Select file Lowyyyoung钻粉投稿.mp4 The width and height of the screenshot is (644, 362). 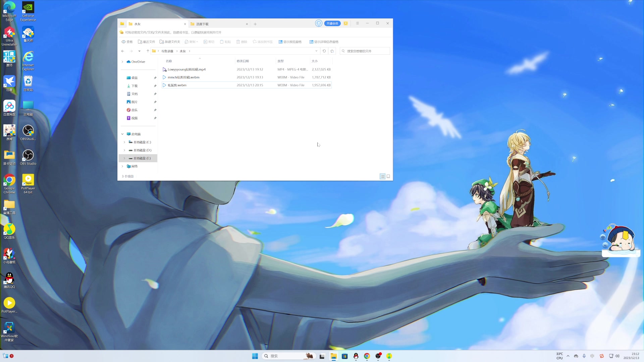click(247, 69)
